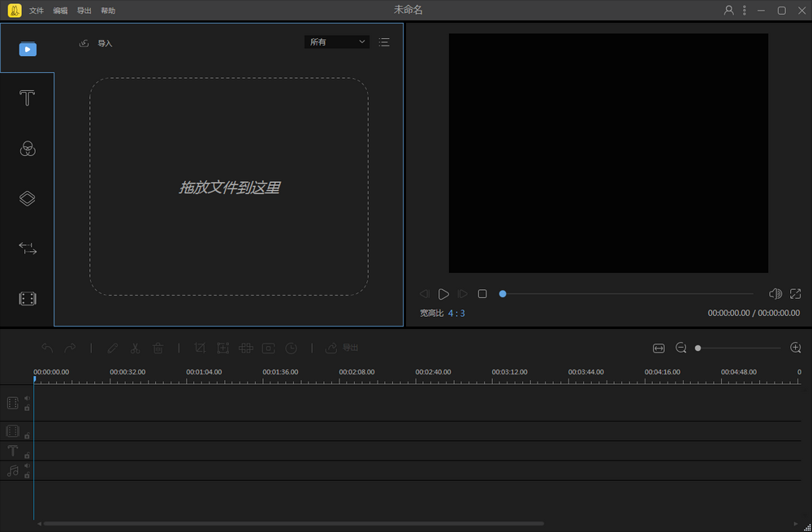
Task: Open the Filters tab with three-circles icon
Action: pos(27,149)
